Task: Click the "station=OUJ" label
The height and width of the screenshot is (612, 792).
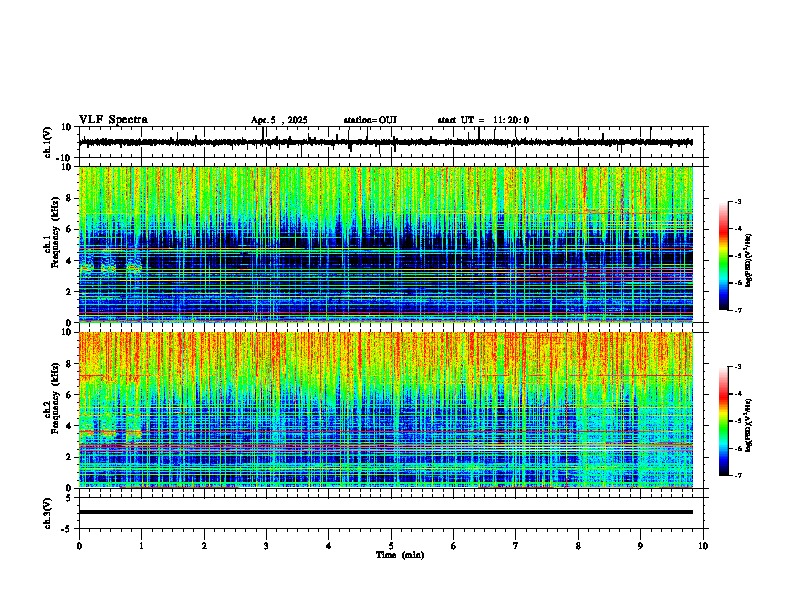Action: [370, 120]
